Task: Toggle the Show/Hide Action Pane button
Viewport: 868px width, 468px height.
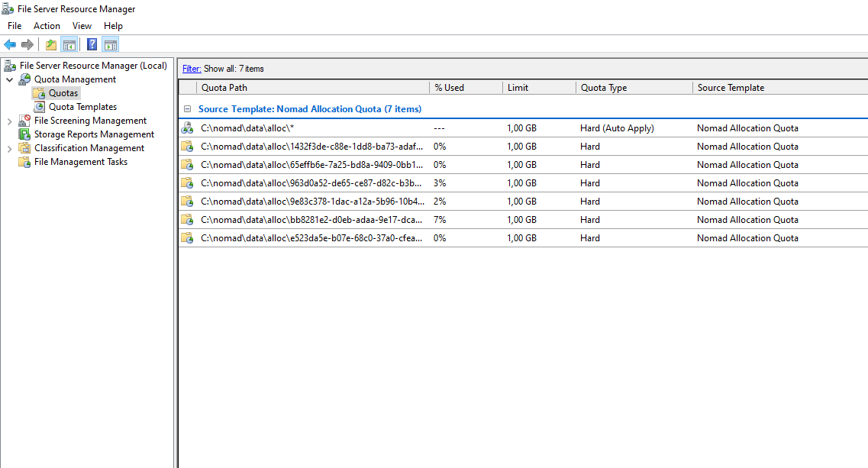Action: tap(111, 44)
